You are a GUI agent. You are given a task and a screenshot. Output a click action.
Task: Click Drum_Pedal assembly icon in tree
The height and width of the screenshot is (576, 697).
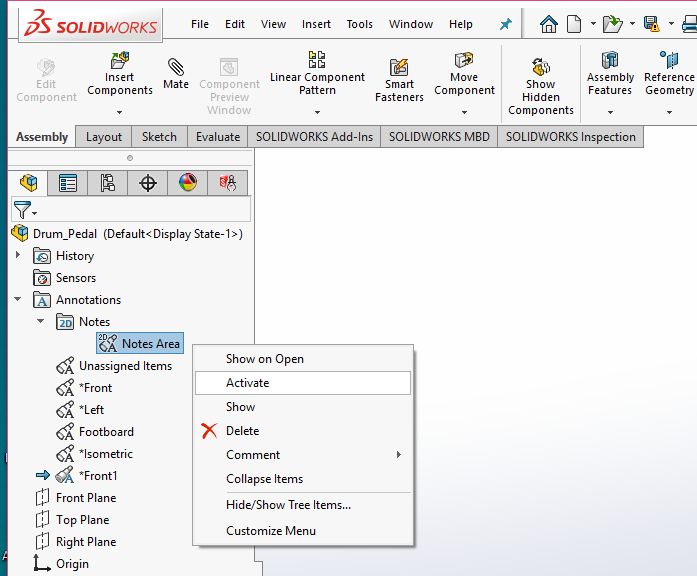point(20,233)
